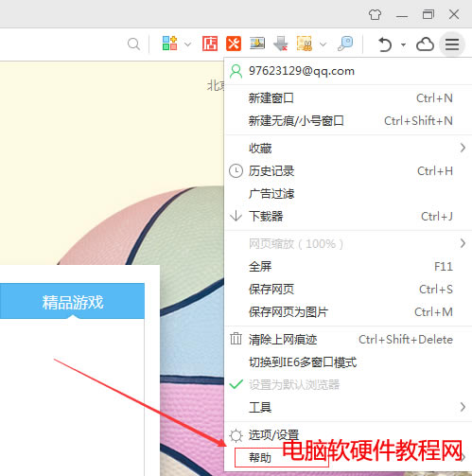472x476 pixels.
Task: Expand the dropdown beside scissors capture icon
Action: tap(323, 44)
